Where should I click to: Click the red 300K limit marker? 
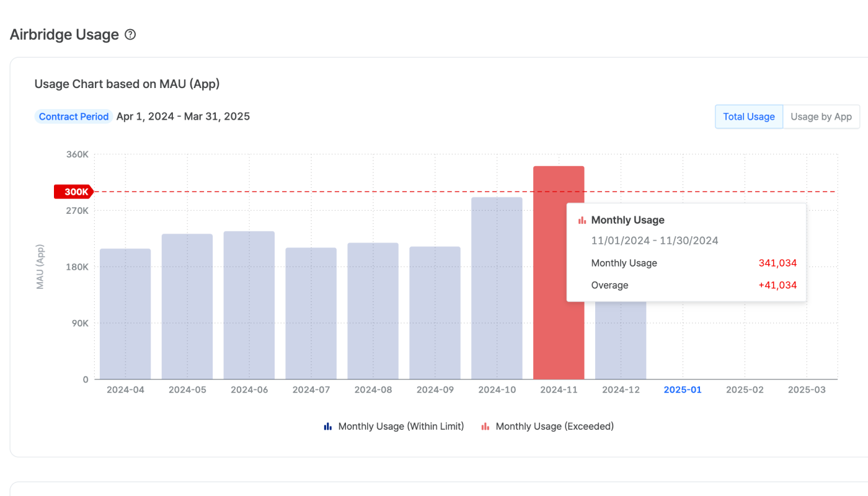pos(74,192)
